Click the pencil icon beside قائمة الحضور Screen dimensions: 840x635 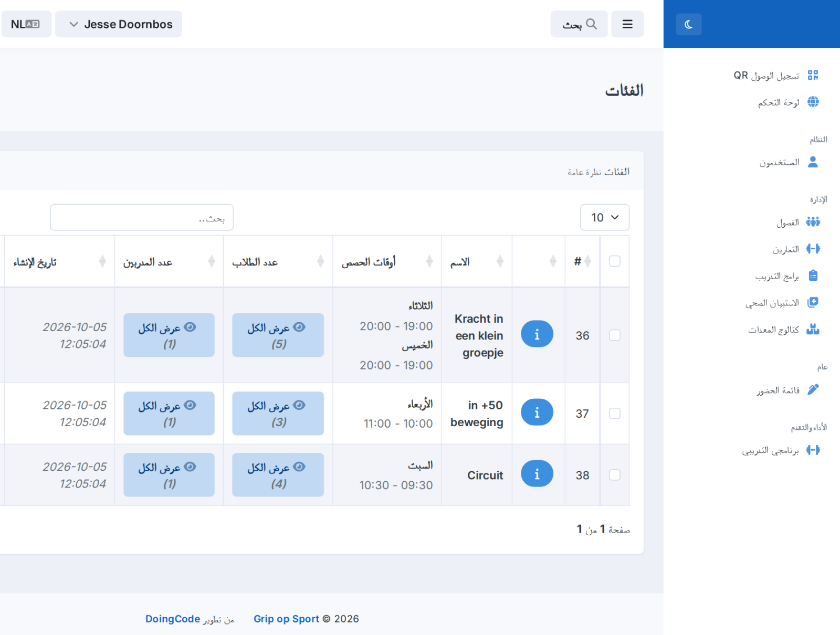pos(813,389)
